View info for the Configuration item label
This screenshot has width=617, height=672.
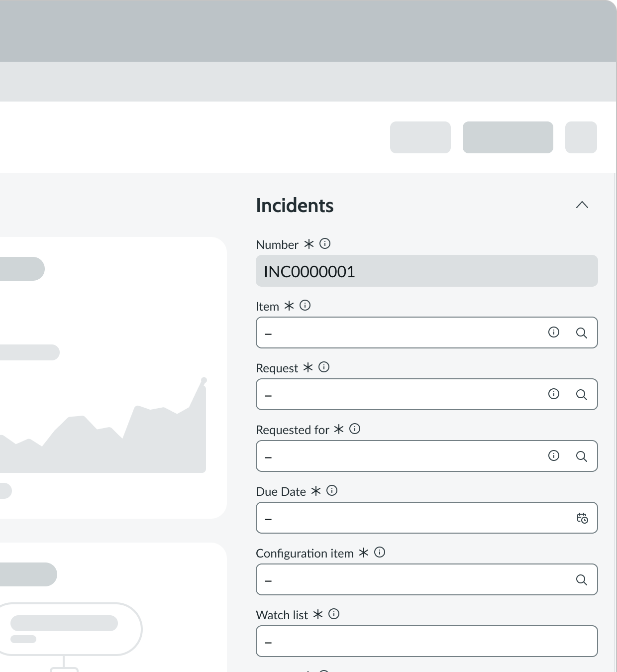(x=380, y=552)
